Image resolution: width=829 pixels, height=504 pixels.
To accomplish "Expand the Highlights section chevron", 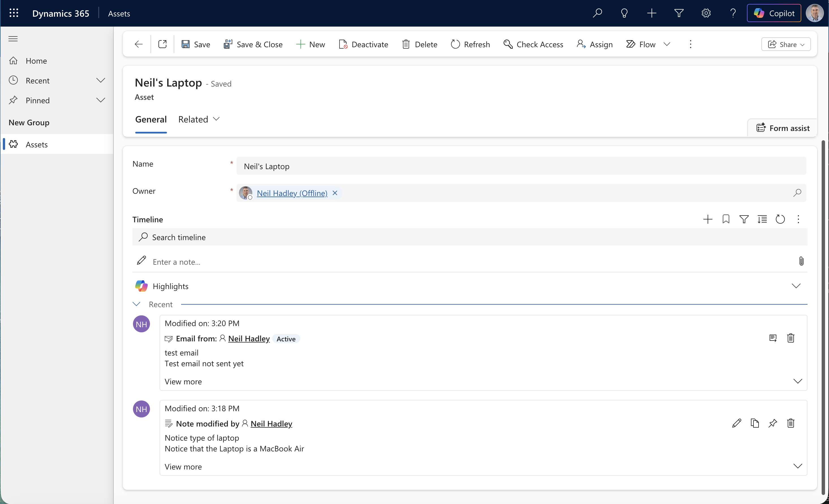I will tap(796, 286).
